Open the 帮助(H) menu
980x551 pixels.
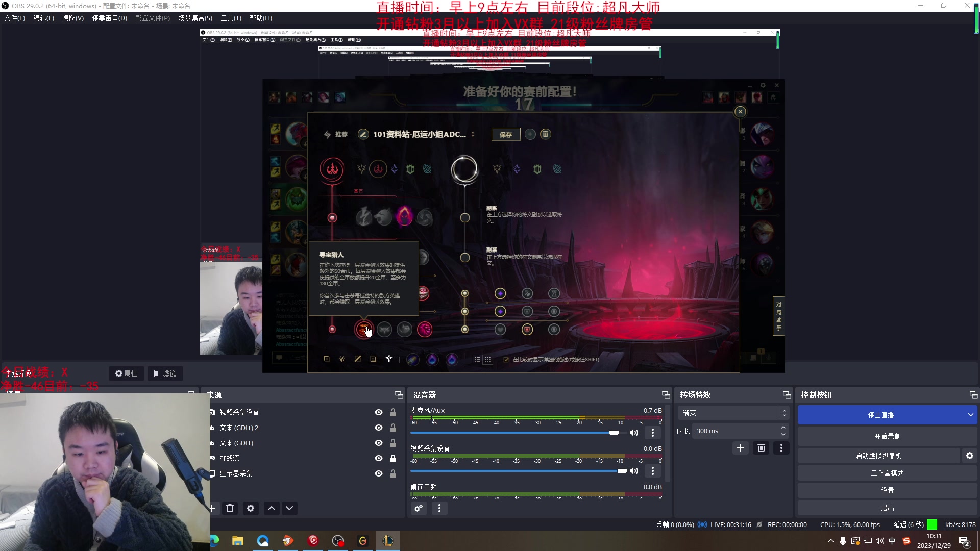click(x=260, y=18)
